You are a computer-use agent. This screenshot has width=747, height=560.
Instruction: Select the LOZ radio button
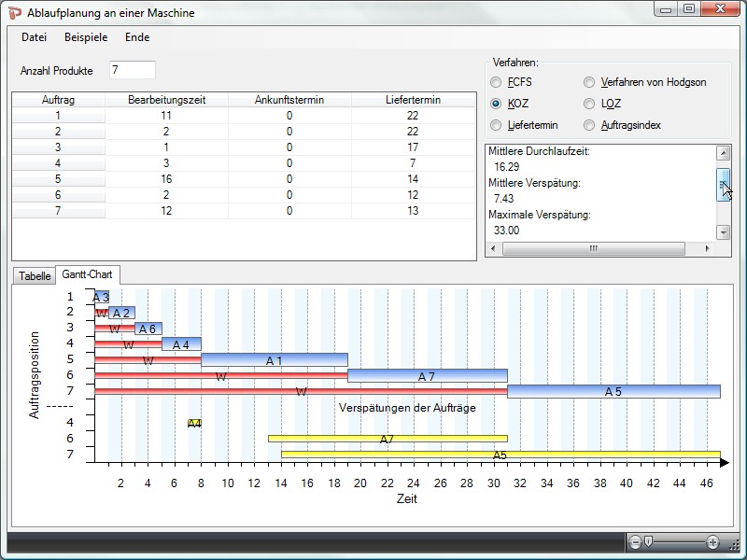(x=589, y=104)
